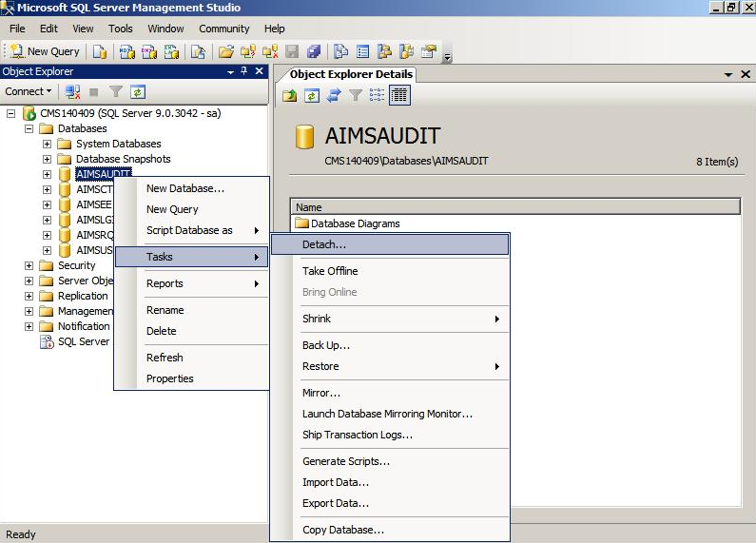Click the Save All toolbar icon
This screenshot has height=543, width=756.
point(314,51)
